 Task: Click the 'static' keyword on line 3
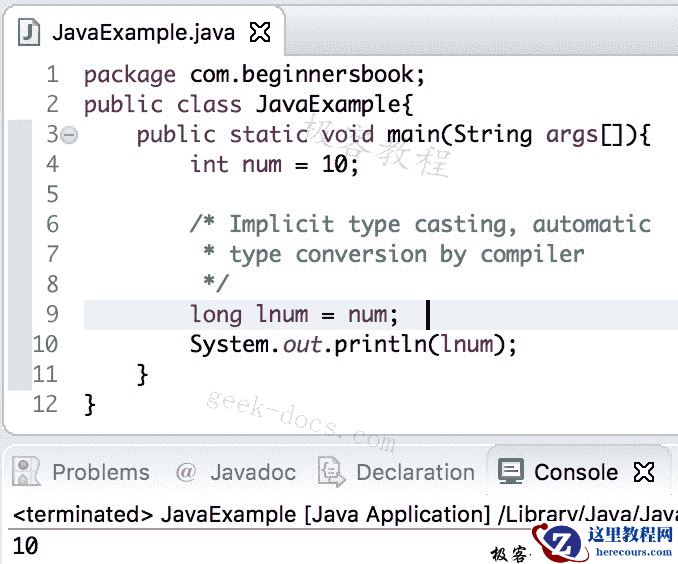(x=269, y=135)
